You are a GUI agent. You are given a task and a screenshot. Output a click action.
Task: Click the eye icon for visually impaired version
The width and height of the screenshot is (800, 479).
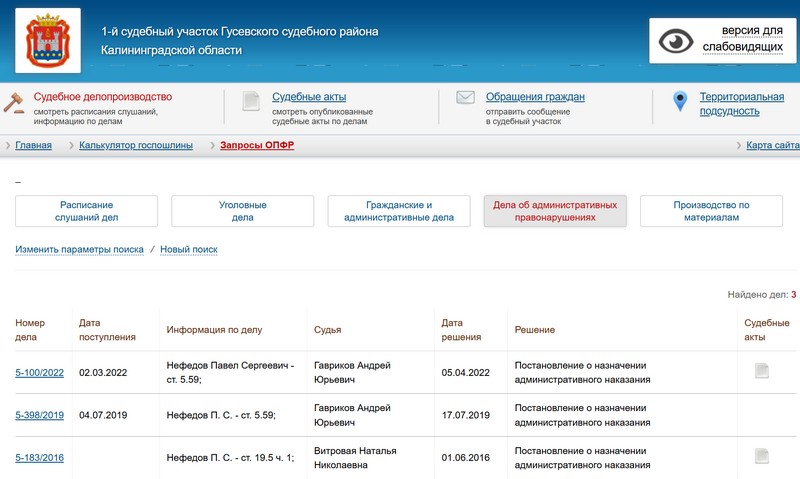tap(676, 41)
